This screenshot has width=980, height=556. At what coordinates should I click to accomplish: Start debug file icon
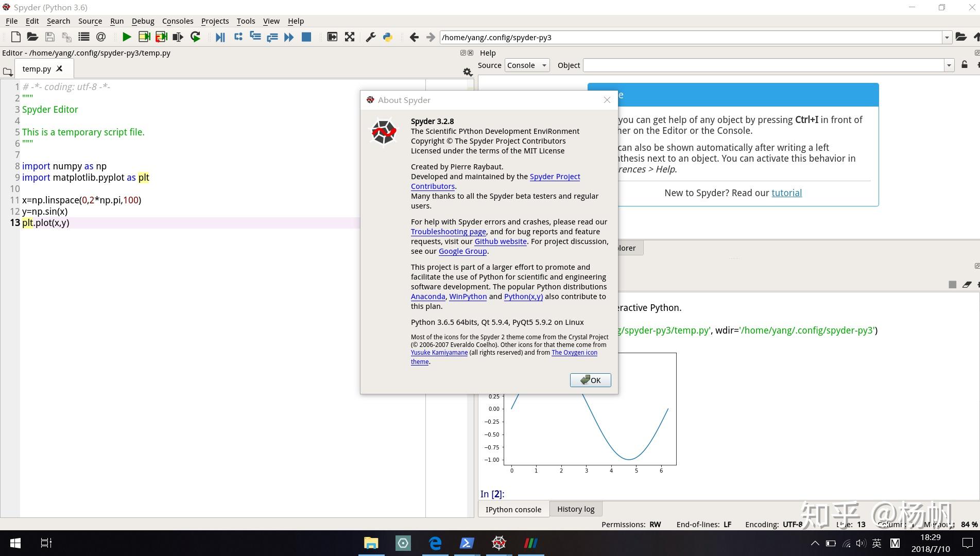(x=220, y=37)
